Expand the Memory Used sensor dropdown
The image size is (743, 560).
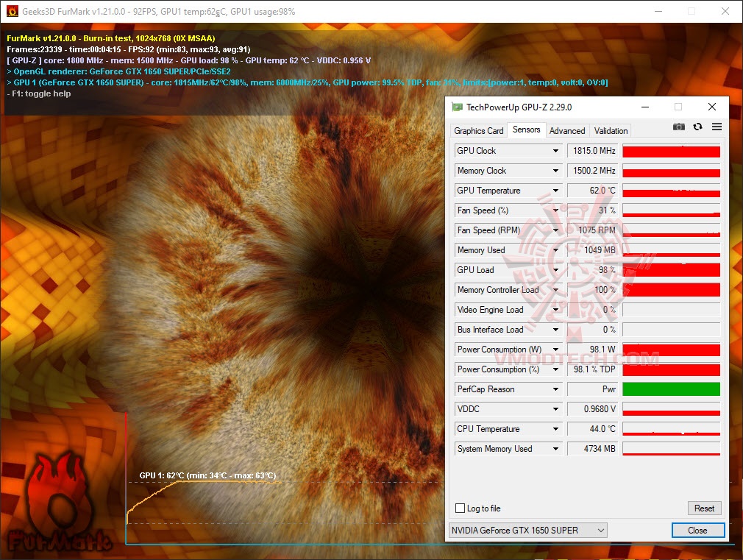coord(555,250)
